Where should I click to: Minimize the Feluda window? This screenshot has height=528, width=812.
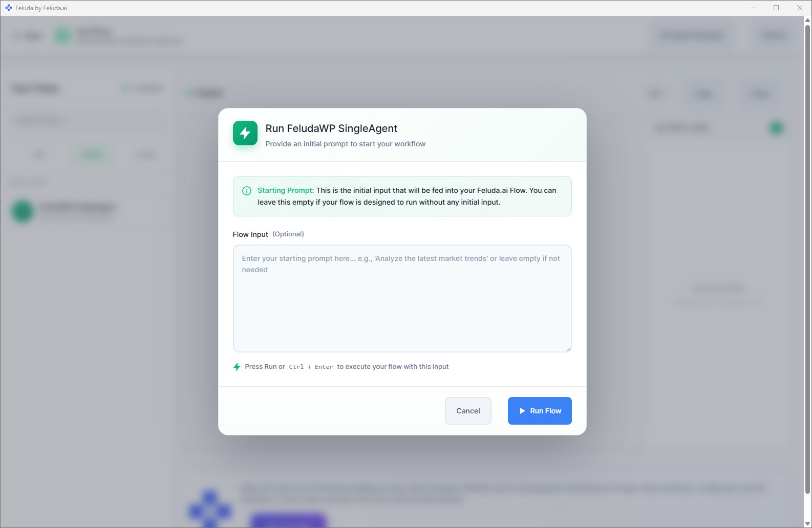pos(753,8)
